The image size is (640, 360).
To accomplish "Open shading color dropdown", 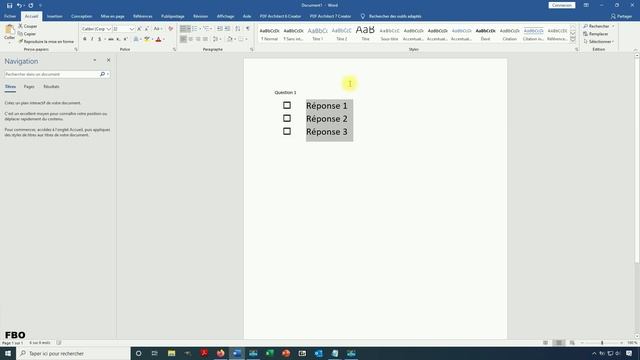I will pos(235,39).
